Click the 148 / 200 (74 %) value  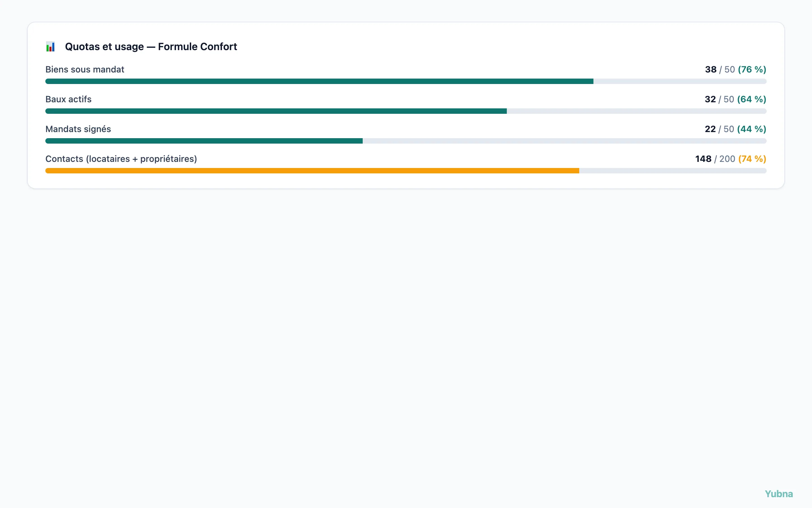pos(731,159)
